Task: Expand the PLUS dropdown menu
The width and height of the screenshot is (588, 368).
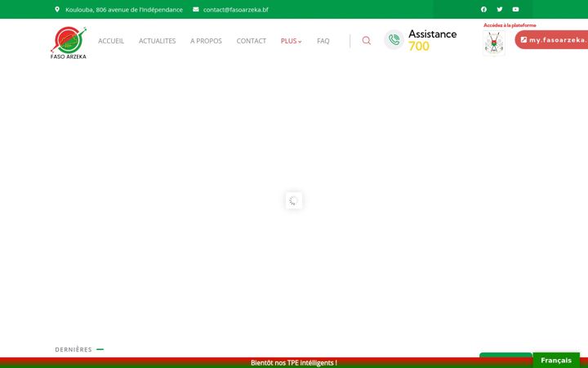Action: [291, 41]
